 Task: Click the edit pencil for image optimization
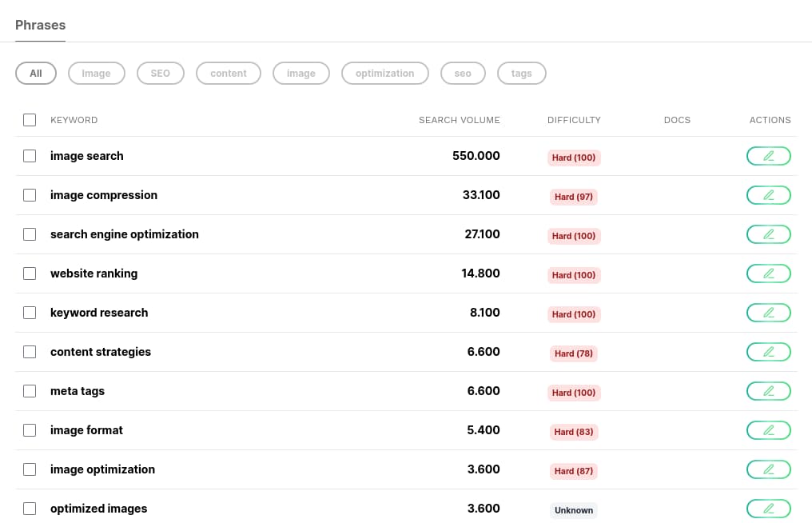tap(768, 469)
